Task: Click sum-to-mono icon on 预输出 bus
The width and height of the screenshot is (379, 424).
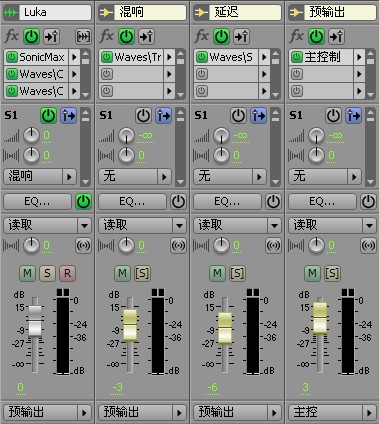Action: point(368,246)
